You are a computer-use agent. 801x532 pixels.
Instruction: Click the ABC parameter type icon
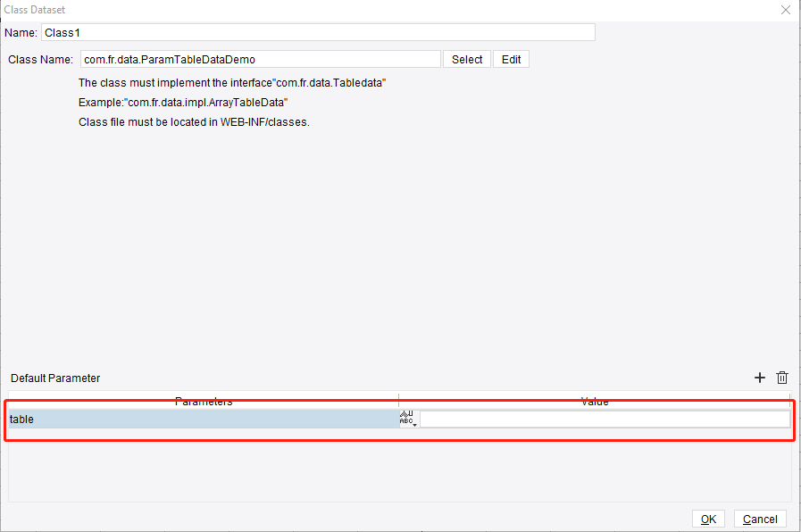click(406, 419)
